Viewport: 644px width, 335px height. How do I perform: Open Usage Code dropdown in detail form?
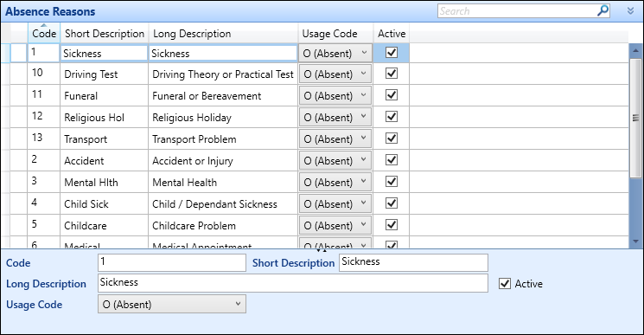[x=172, y=304]
